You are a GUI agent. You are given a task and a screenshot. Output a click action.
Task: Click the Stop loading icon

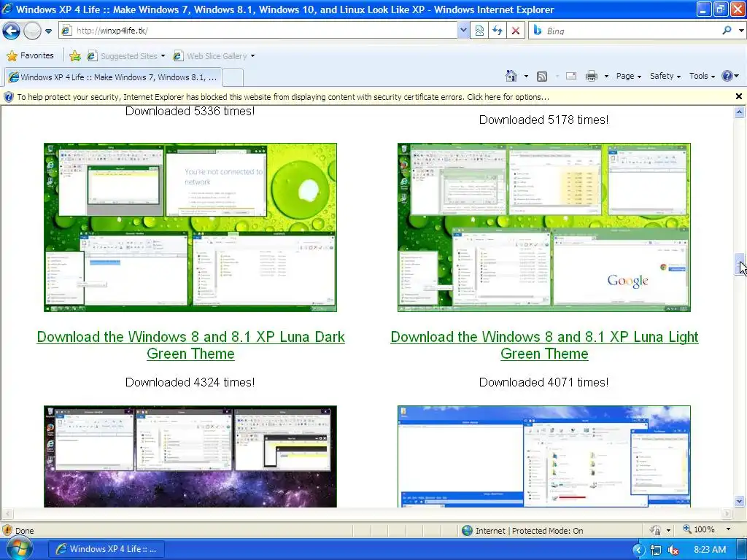[516, 31]
